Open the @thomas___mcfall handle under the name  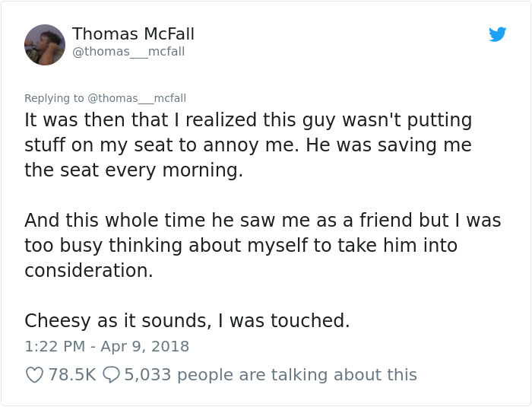coord(128,52)
